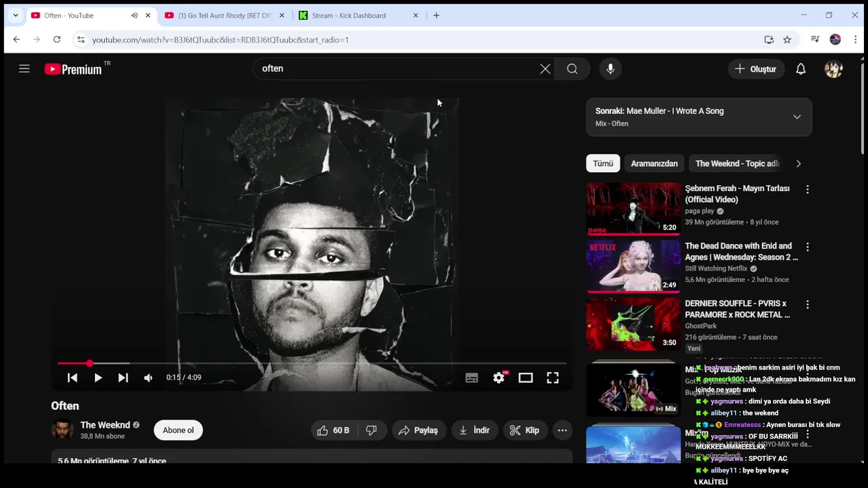Switch to Stream - Kick Dashboard tab
868x488 pixels.
click(x=349, y=16)
